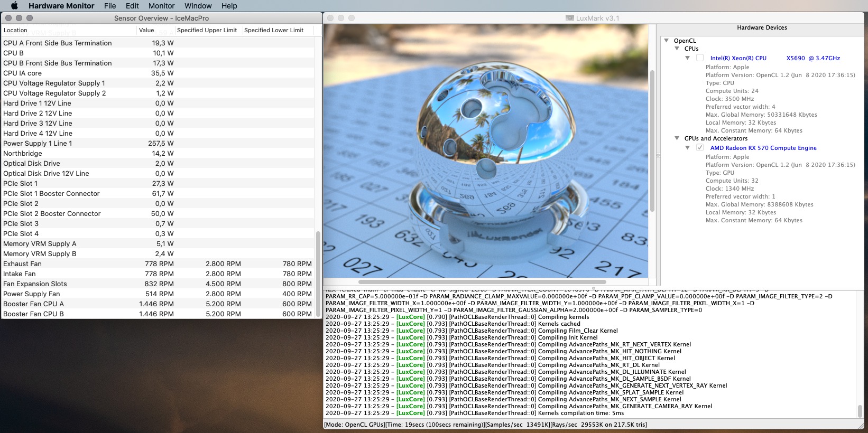
Task: Collapse the OpenCL tree node
Action: point(667,41)
